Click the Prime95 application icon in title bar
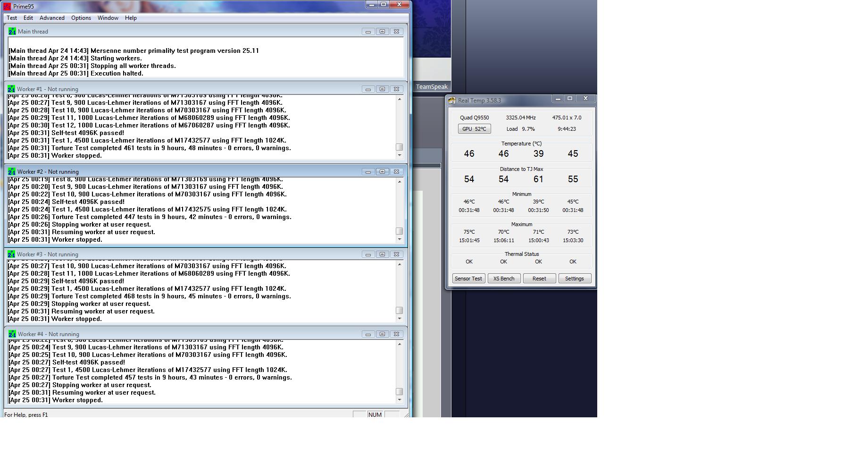868x465 pixels. [x=7, y=6]
